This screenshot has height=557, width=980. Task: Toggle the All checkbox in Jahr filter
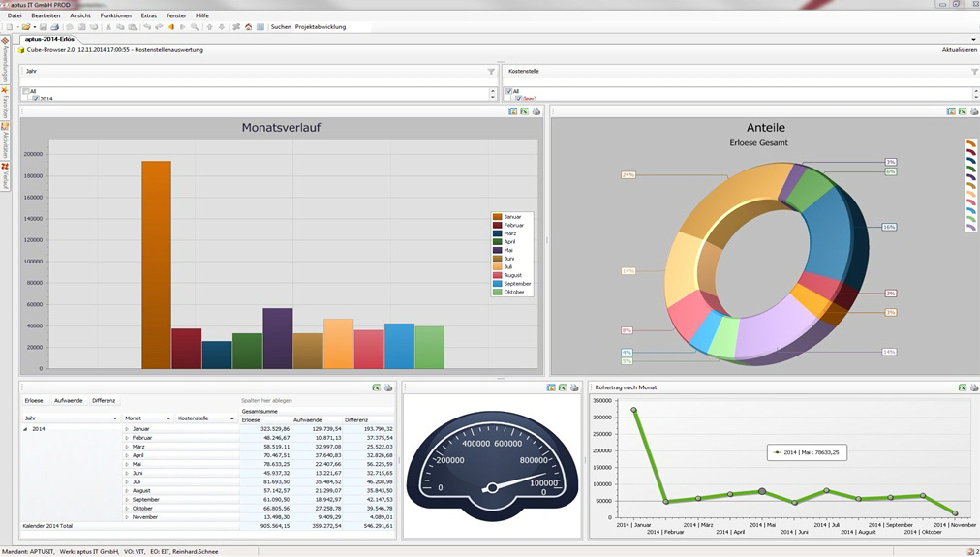[26, 91]
